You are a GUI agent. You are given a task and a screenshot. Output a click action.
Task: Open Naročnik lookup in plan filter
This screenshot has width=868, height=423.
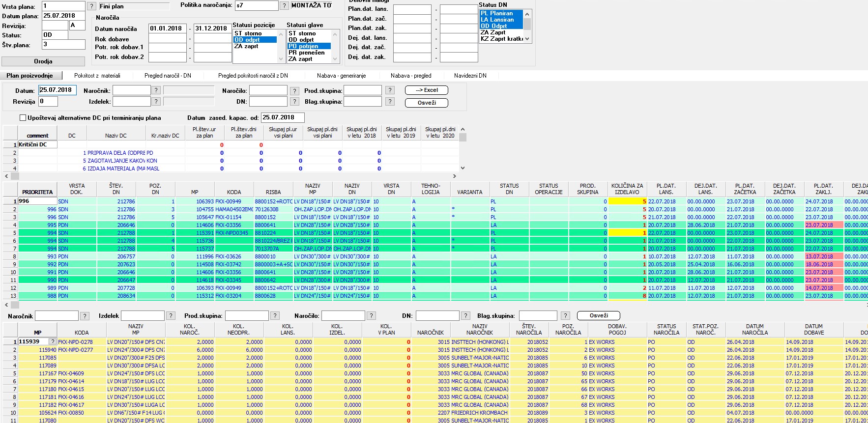click(x=156, y=90)
